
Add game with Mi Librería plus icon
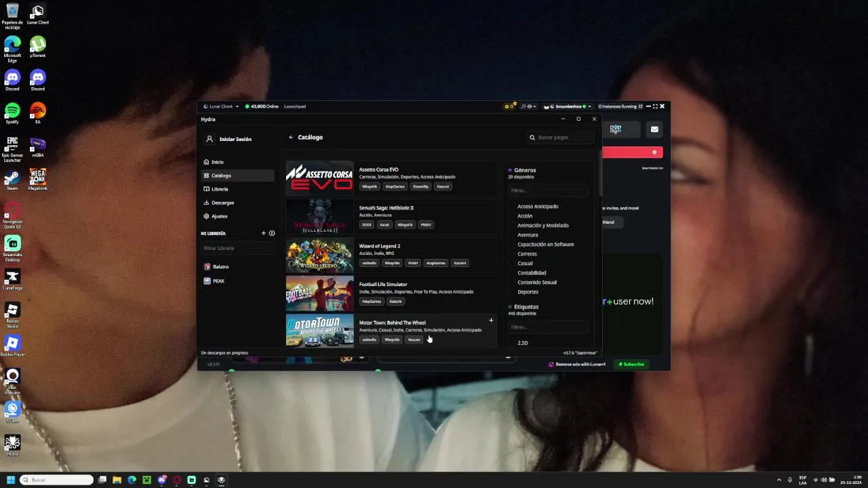pos(264,233)
